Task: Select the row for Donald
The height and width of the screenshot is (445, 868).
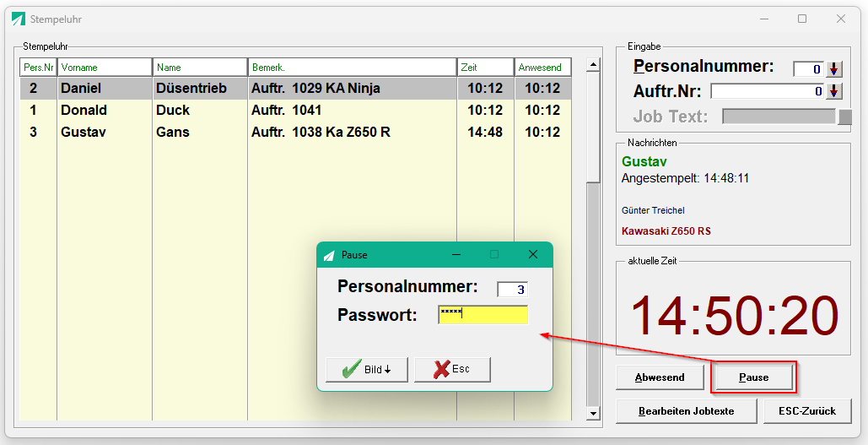Action: click(x=295, y=111)
